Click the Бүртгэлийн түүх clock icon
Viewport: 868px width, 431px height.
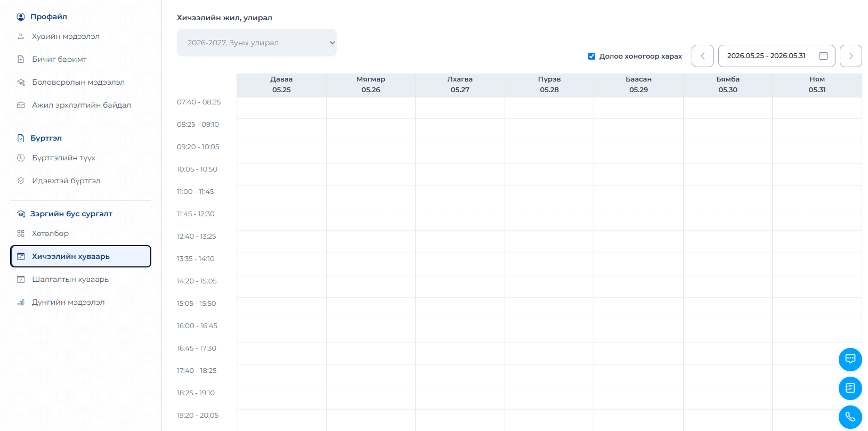[21, 158]
